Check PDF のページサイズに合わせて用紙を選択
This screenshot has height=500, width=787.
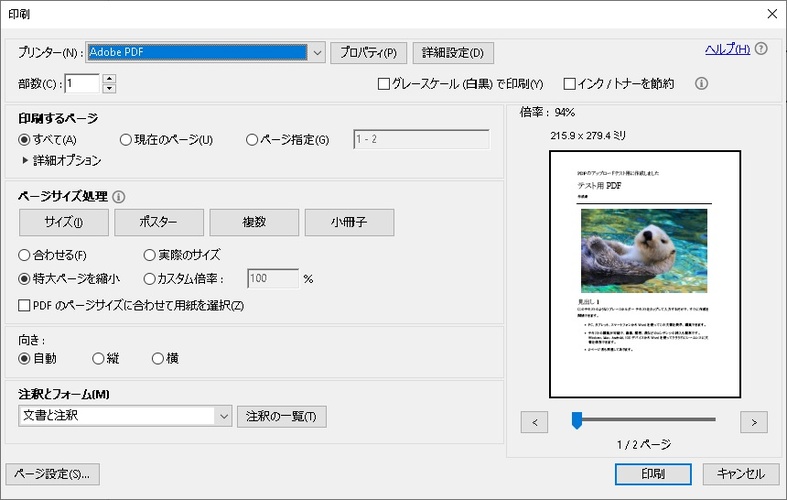pyautogui.click(x=24, y=305)
